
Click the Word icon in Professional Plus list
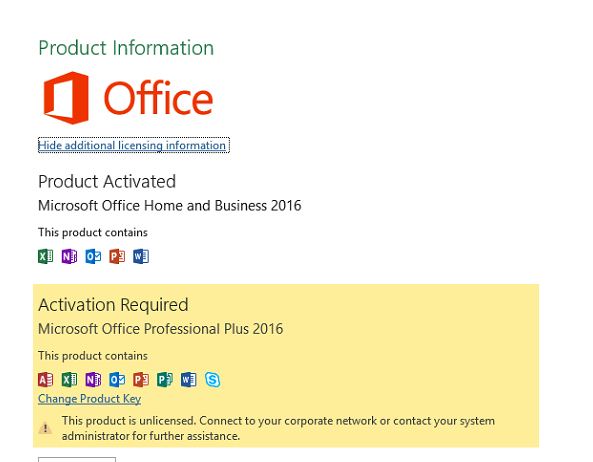[x=189, y=380]
